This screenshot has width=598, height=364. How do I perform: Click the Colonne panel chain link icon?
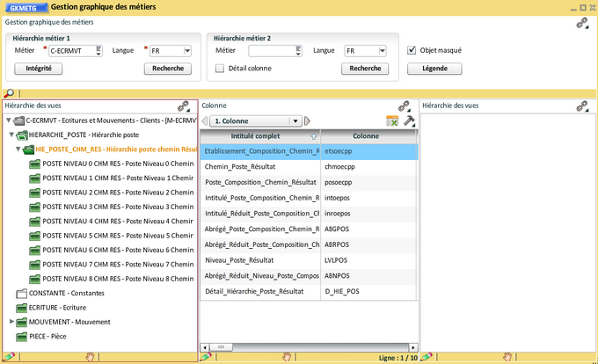click(x=404, y=106)
